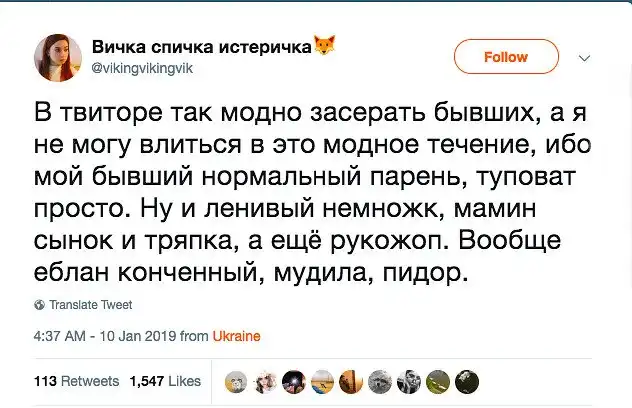View the 113 Retweets list
The image size is (632, 408).
point(76,381)
